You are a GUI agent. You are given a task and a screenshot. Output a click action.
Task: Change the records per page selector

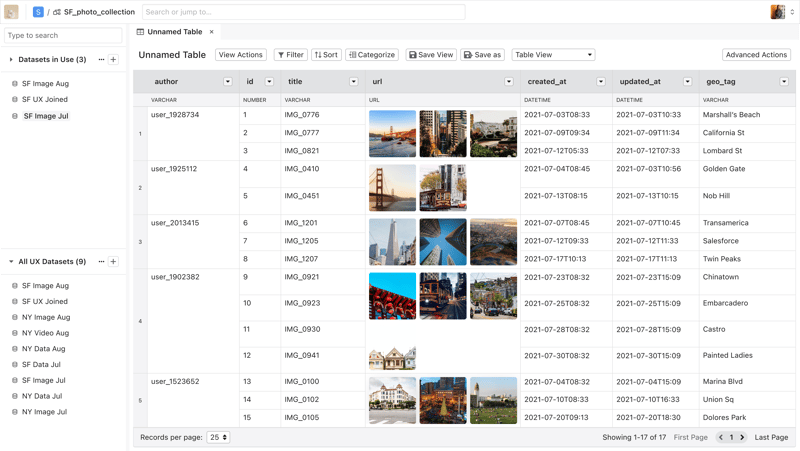tap(218, 437)
